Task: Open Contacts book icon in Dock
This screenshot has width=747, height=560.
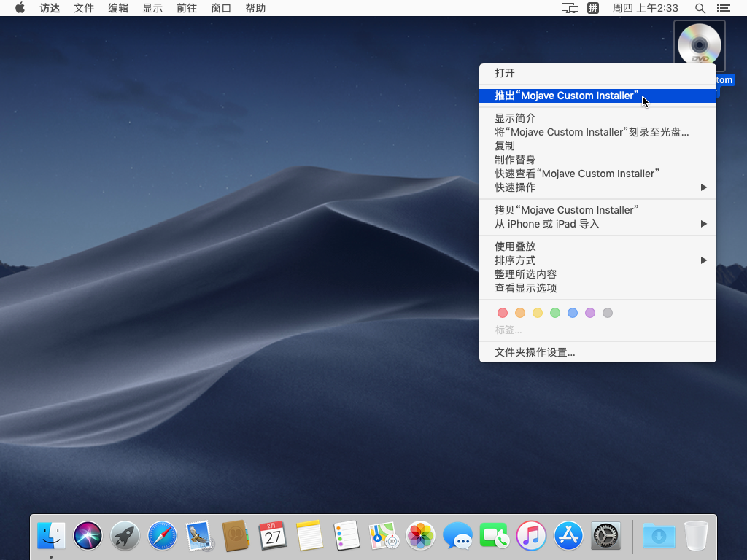Action: point(236,535)
